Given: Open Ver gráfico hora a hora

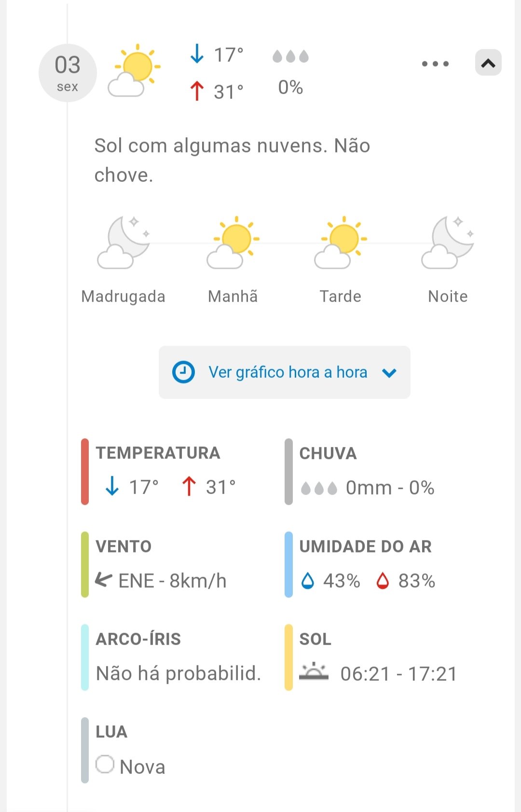Looking at the screenshot, I should (x=288, y=372).
